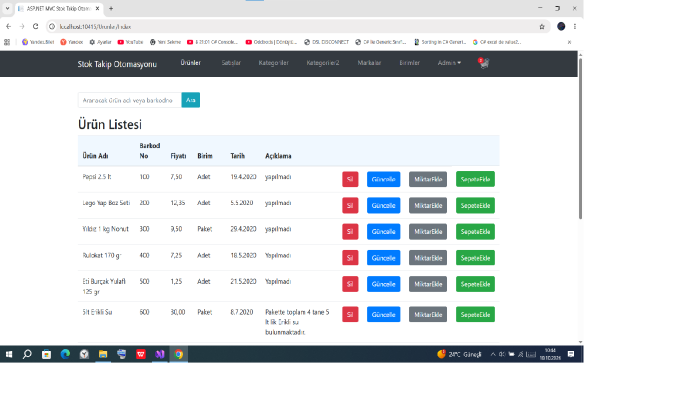Open tab search dropdown arrow
Image resolution: width=700 pixels, height=394 pixels.
(7, 8)
